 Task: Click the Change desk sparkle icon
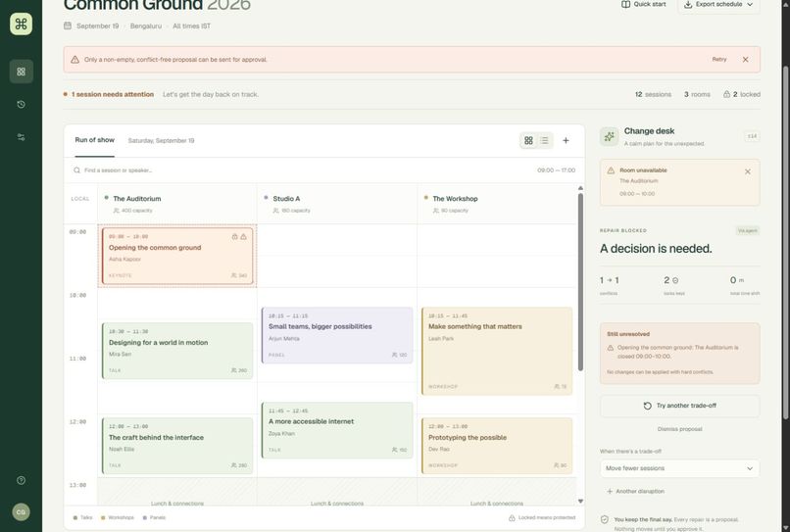(609, 136)
